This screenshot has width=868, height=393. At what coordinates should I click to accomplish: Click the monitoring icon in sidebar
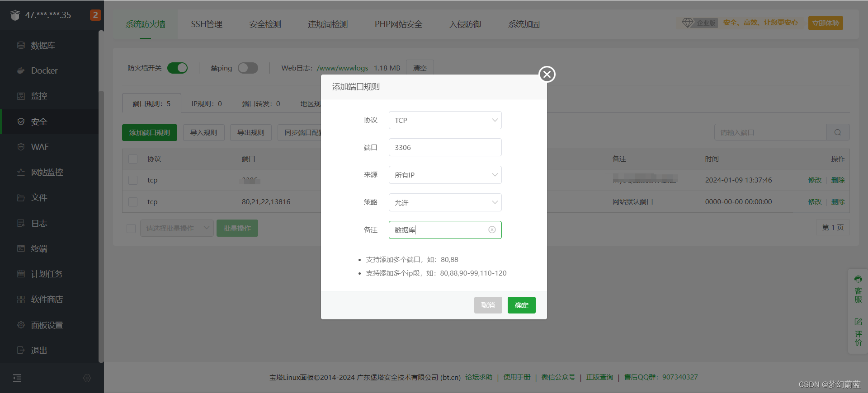(21, 96)
